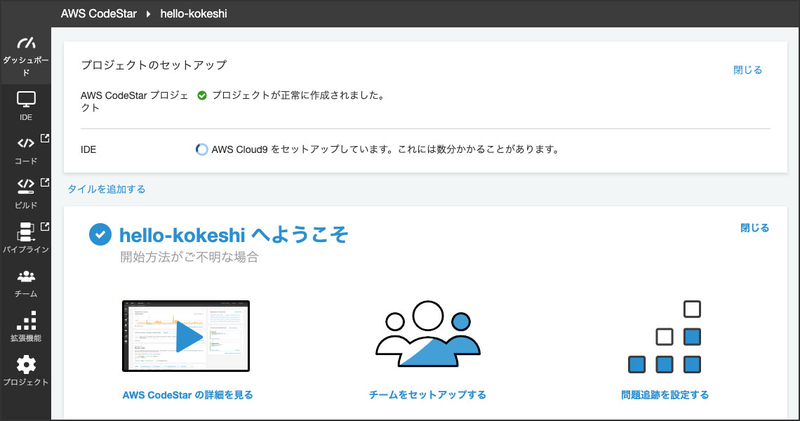Click 開始方法がご不明な場合 subtitle

189,257
